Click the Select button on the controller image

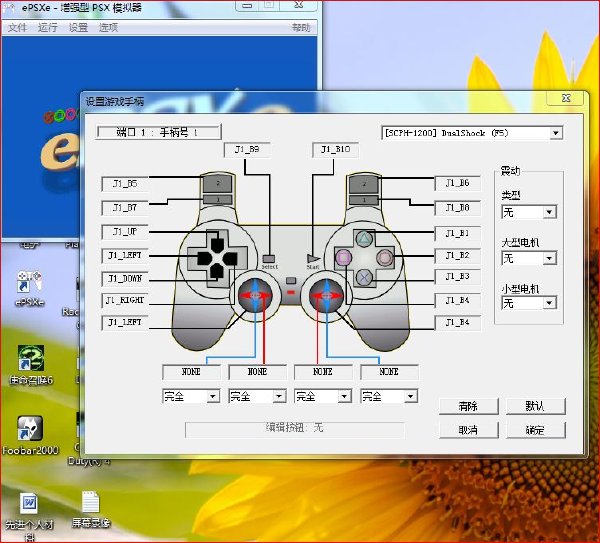tap(269, 259)
